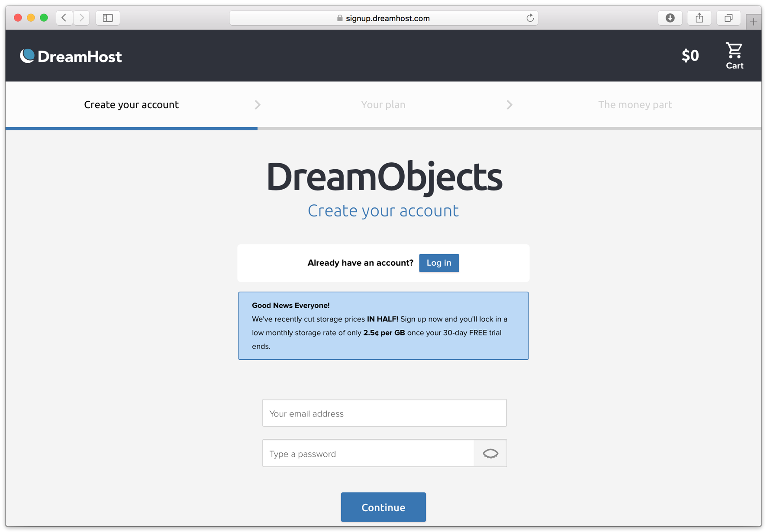Go back with Safari's back arrow

coord(64,18)
